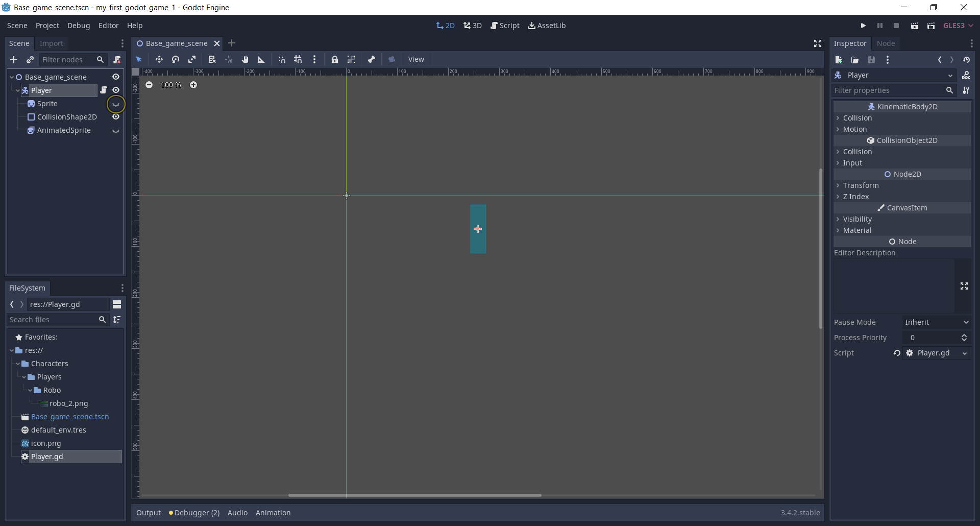The width and height of the screenshot is (980, 526).
Task: Open GLES3 renderer dropdown
Action: click(958, 26)
